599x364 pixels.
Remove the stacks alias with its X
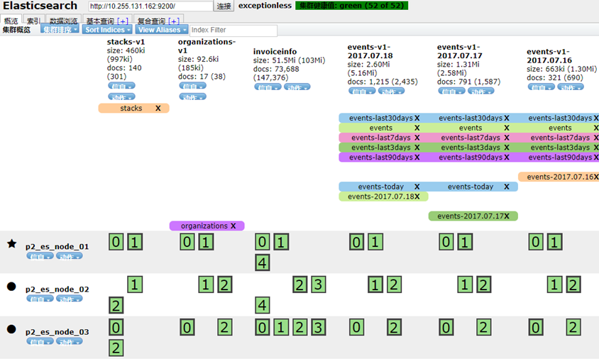tap(158, 109)
